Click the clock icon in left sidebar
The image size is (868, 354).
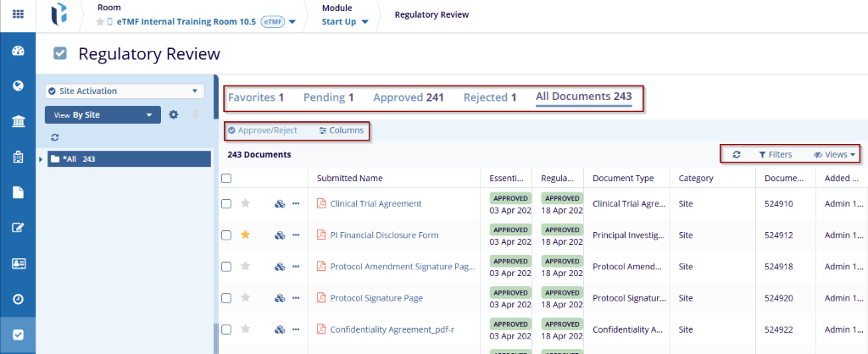pyautogui.click(x=18, y=299)
